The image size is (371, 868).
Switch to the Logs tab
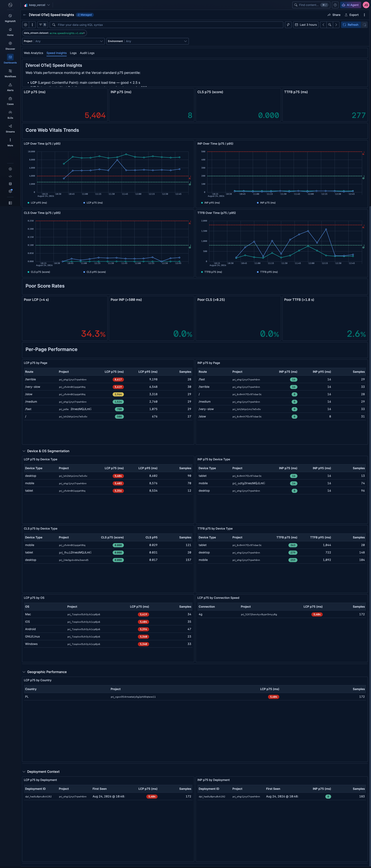click(73, 53)
